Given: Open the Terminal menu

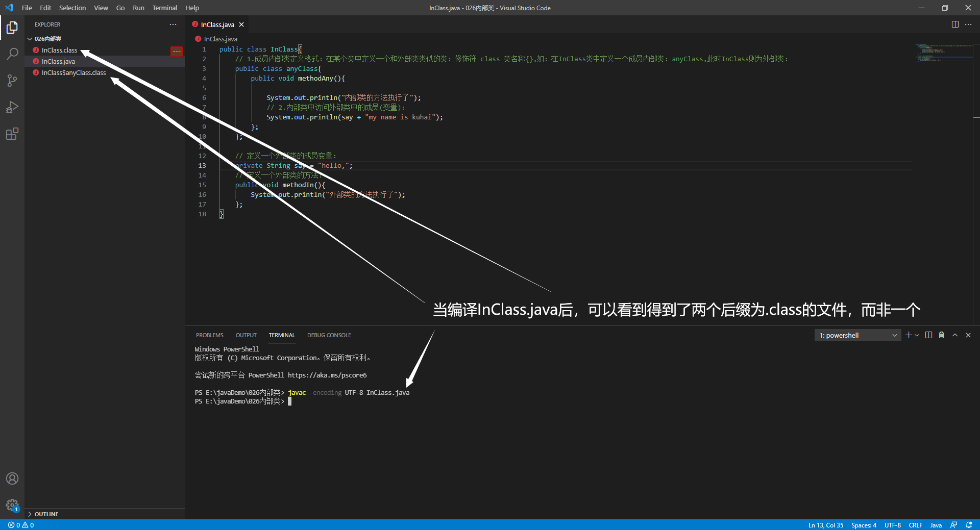Looking at the screenshot, I should tap(164, 8).
